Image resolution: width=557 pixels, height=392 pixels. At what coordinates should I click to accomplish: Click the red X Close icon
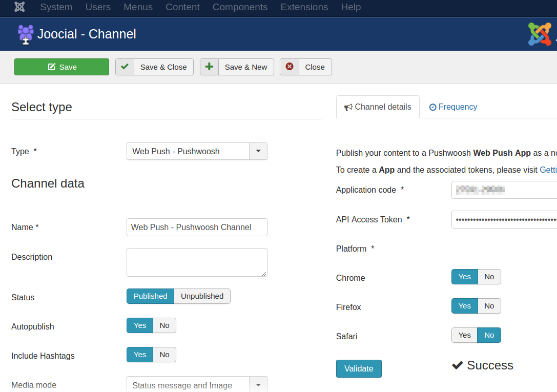pos(290,67)
